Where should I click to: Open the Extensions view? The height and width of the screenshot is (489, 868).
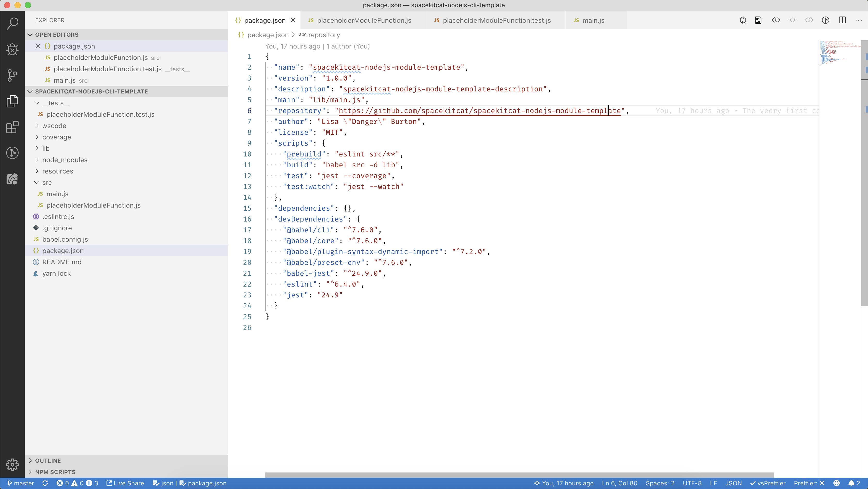coord(12,127)
